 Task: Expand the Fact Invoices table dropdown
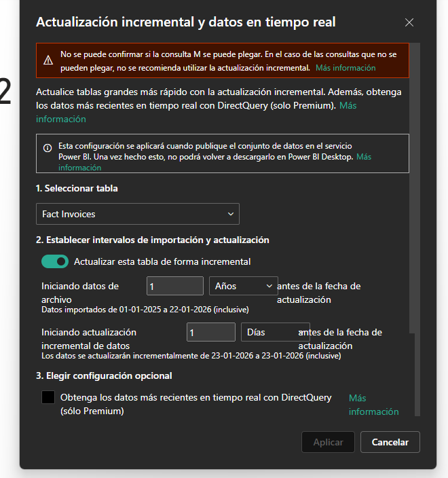click(x=137, y=214)
